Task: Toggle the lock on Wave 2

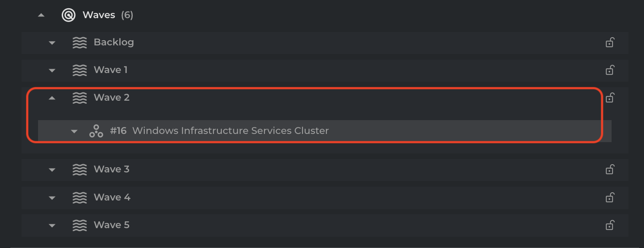Action: coord(609,98)
